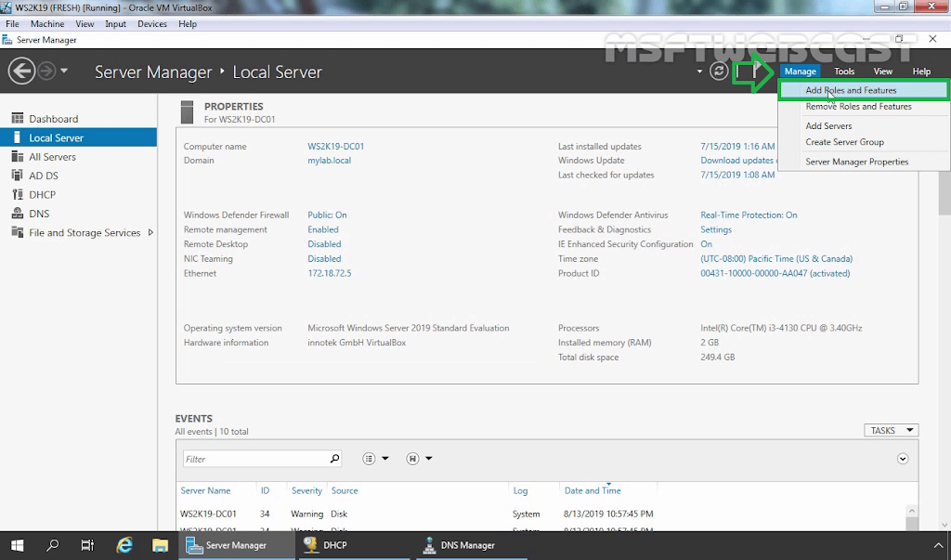Screen dimensions: 951x560
Task: Open the VirtualBox Devices menu
Action: click(152, 23)
